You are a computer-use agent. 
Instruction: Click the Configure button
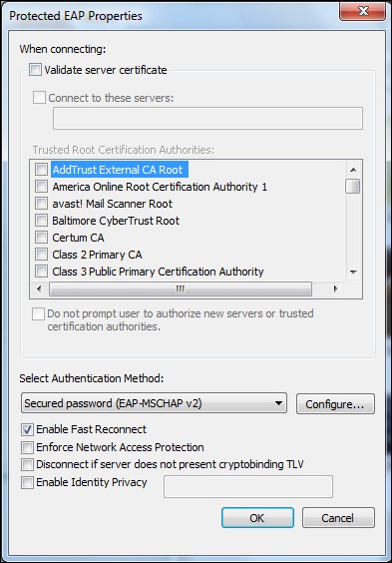pyautogui.click(x=335, y=404)
